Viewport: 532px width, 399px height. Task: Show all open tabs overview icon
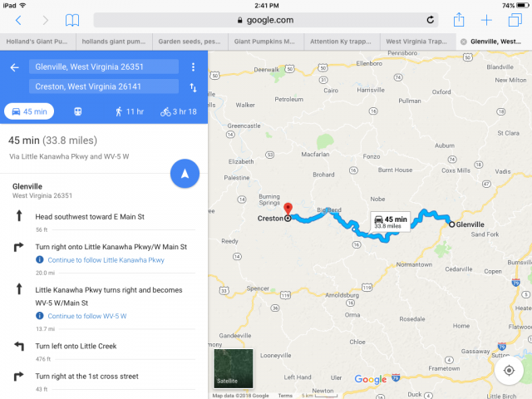tap(515, 20)
